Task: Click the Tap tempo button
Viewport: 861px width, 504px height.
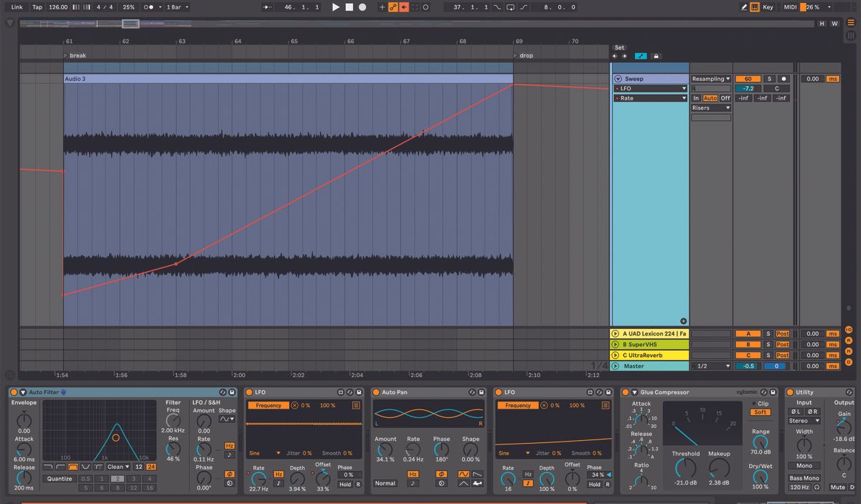Action: point(37,7)
